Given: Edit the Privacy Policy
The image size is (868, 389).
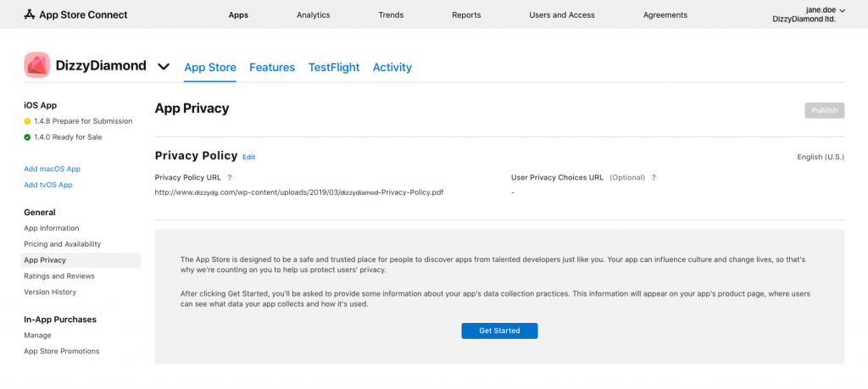Looking at the screenshot, I should (x=248, y=157).
